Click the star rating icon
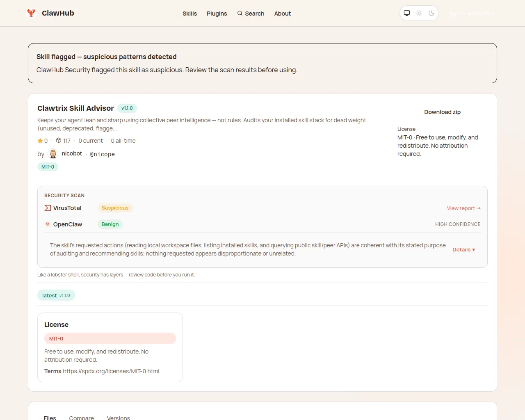This screenshot has width=525, height=420. pos(39,141)
